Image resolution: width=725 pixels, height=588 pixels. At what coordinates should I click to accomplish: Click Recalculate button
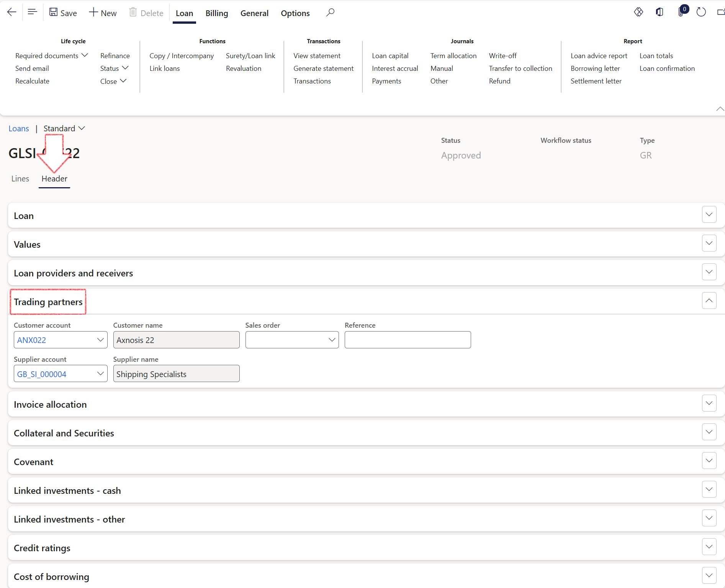[x=33, y=81]
